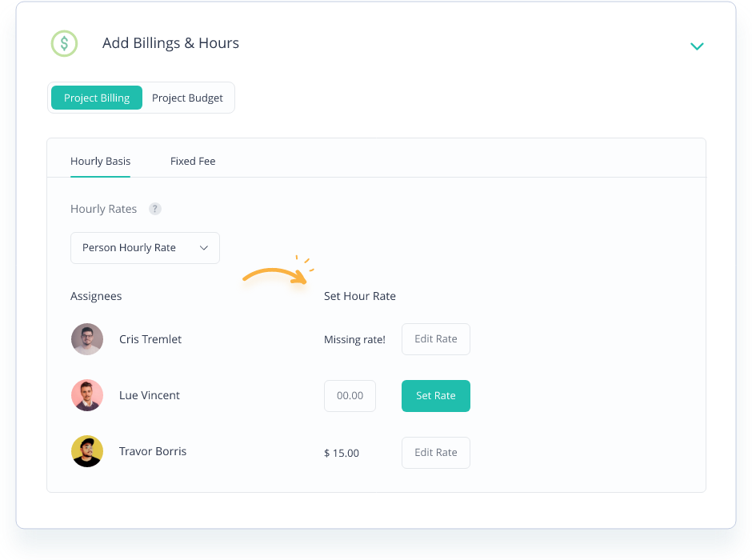The image size is (752, 560).
Task: Click the 00.00 rate input field
Action: pos(350,395)
